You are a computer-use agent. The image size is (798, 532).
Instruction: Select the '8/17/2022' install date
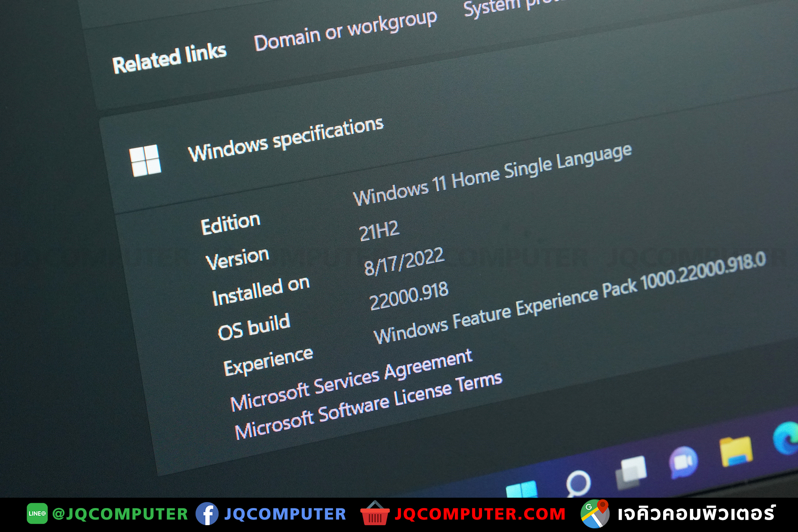pos(404,261)
